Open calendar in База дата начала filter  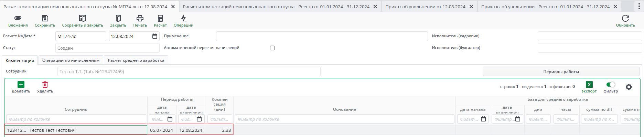(483, 119)
